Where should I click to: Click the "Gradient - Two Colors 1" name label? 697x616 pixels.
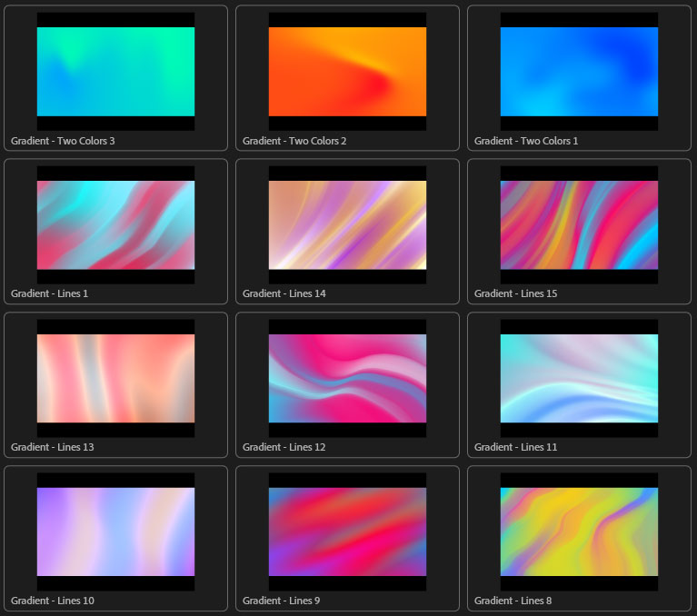pos(526,141)
